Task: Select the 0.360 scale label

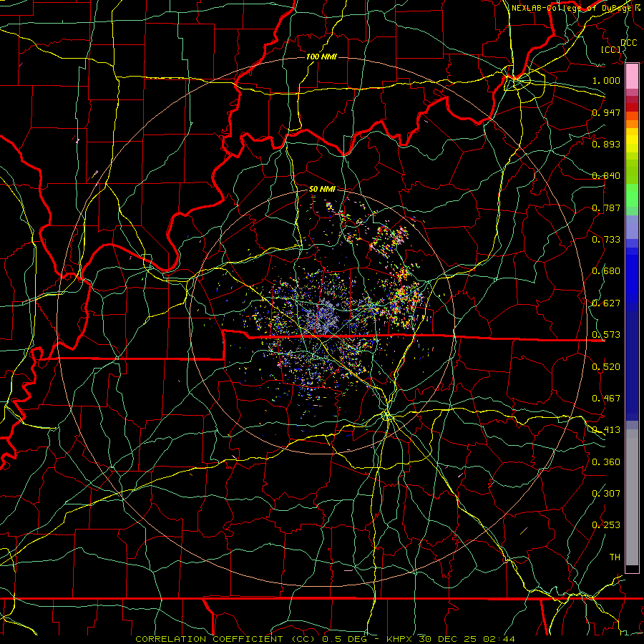Action: [606, 462]
